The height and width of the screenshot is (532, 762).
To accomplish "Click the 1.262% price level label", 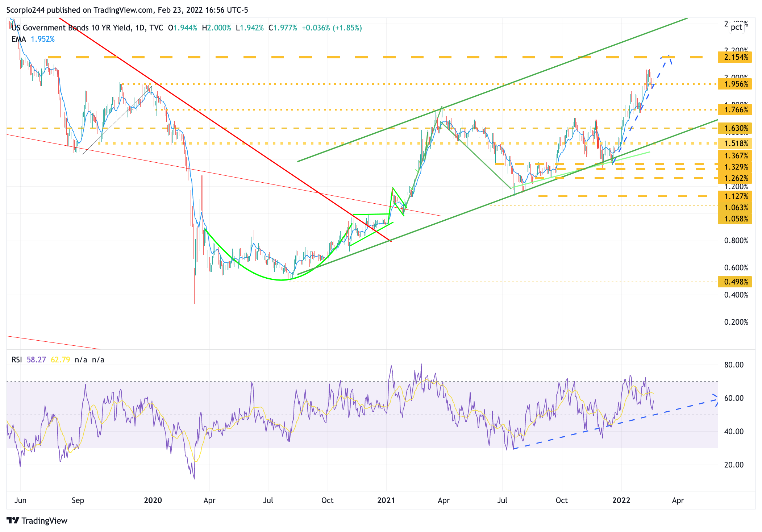I will (x=736, y=178).
